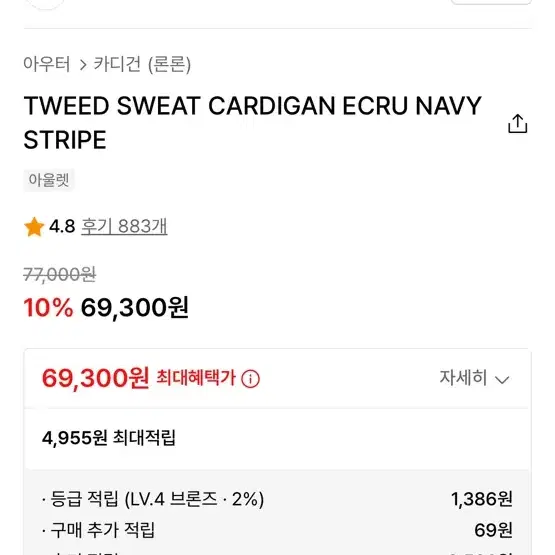Image resolution: width=555 pixels, height=555 pixels.
Task: Select the 구매 추가 적립 row
Action: [x=277, y=530]
